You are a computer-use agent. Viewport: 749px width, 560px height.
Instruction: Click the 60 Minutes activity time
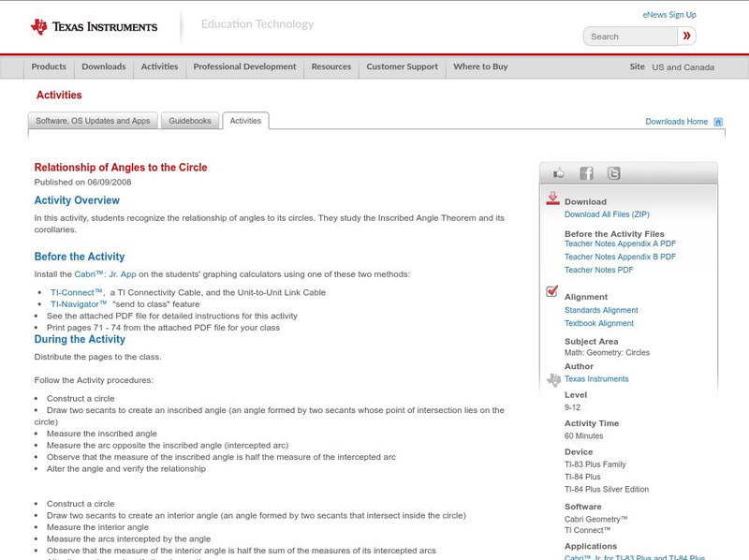tap(583, 435)
